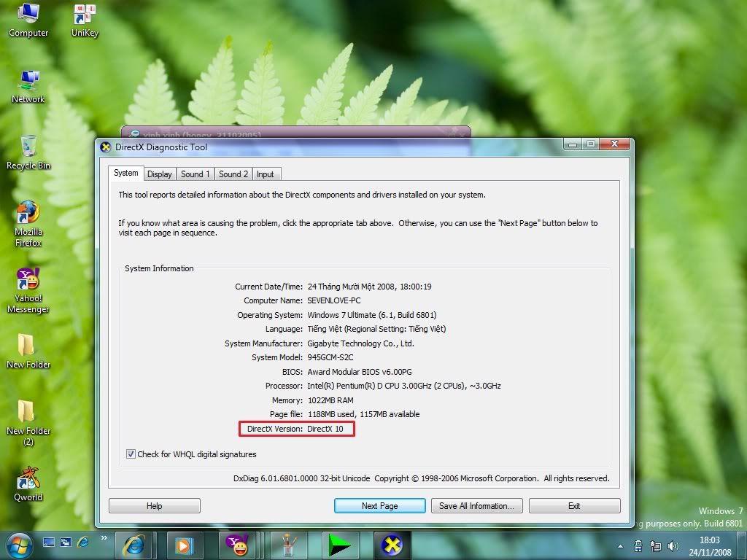Close the DirectX Diagnostic Tool window
This screenshot has height=560, width=747.
[x=614, y=144]
